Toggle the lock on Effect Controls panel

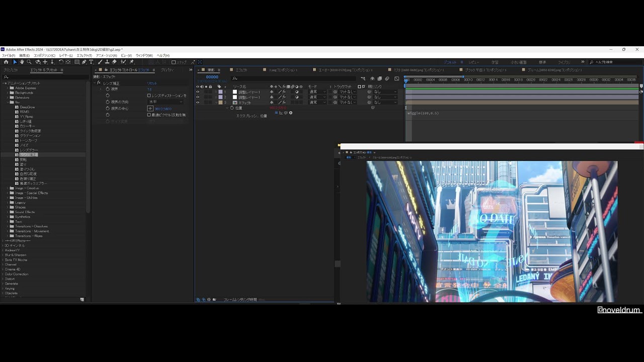[106, 70]
